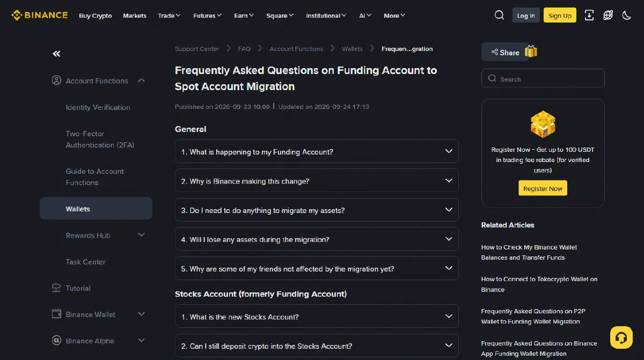
Task: Go to FAQ breadcrumb
Action: [244, 49]
